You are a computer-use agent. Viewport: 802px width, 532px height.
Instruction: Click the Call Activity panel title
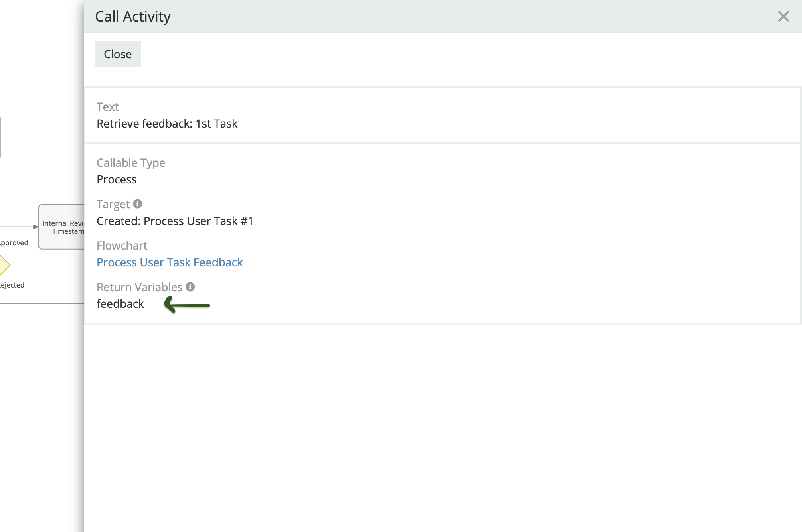(x=132, y=16)
